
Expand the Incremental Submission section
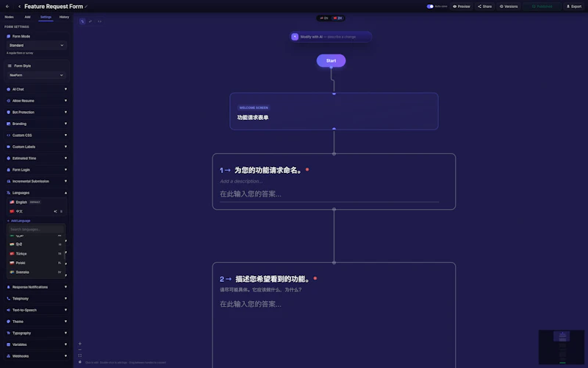36,181
